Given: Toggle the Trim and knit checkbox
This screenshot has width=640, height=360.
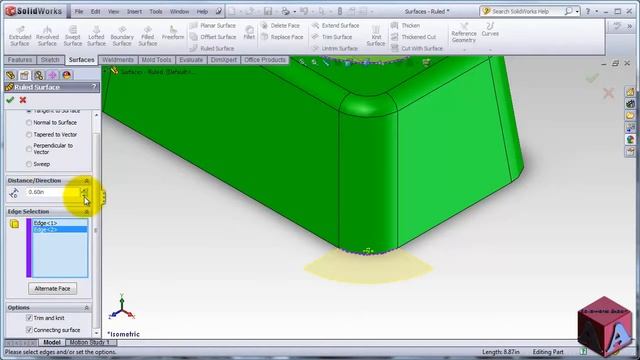Looking at the screenshot, I should click(x=29, y=318).
